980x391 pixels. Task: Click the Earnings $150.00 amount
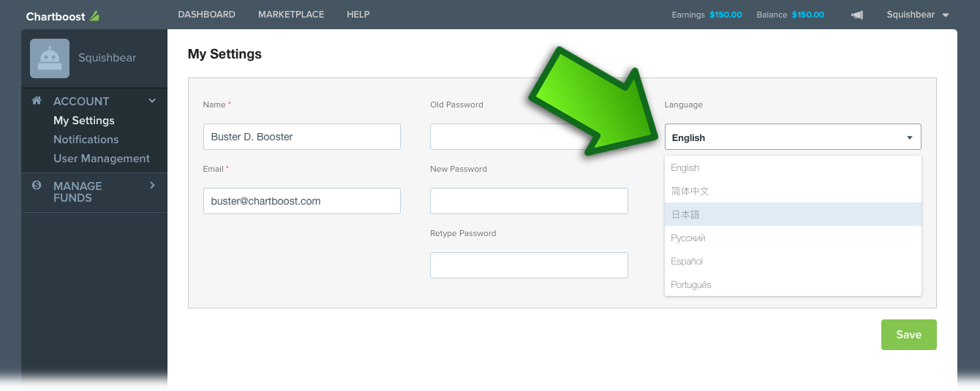click(725, 15)
